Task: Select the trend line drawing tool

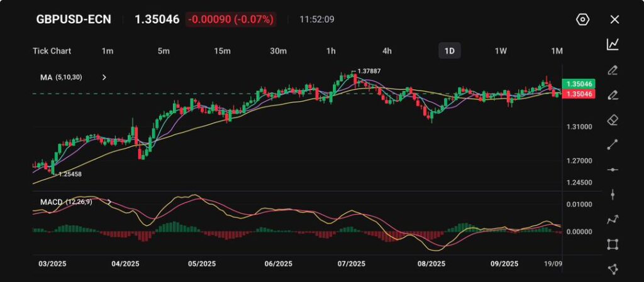Action: 613,144
